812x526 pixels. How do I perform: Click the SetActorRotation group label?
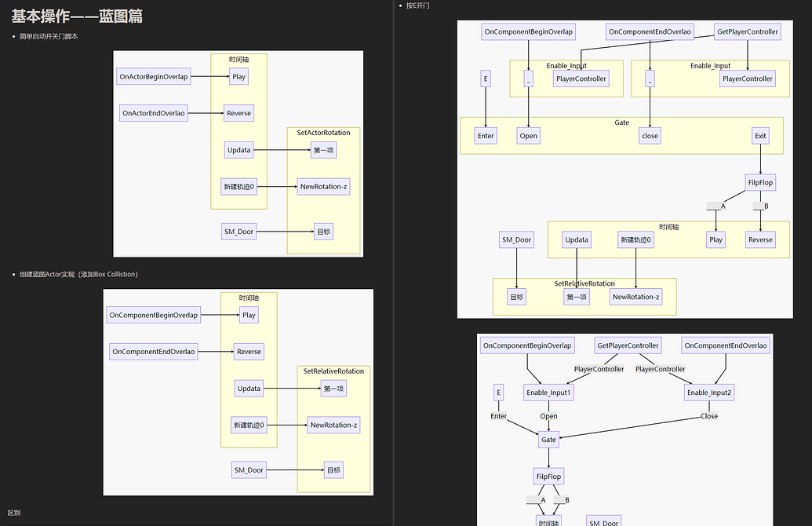point(323,133)
